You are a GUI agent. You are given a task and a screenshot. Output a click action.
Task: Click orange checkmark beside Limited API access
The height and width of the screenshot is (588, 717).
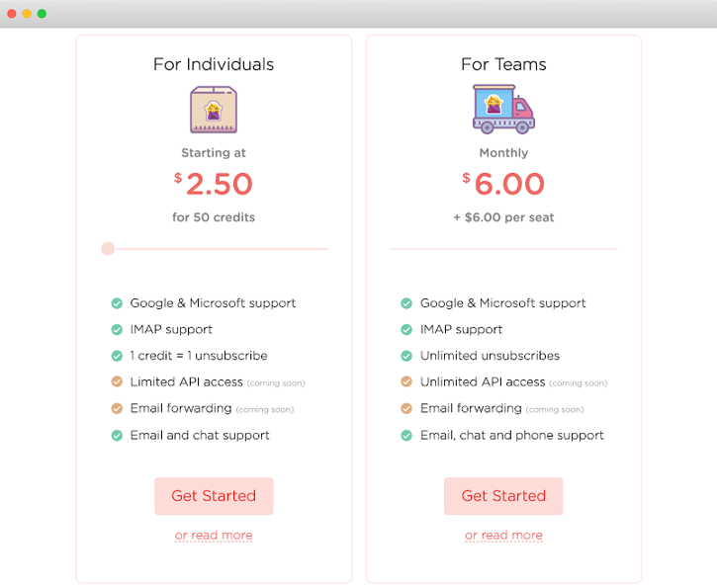tap(117, 381)
